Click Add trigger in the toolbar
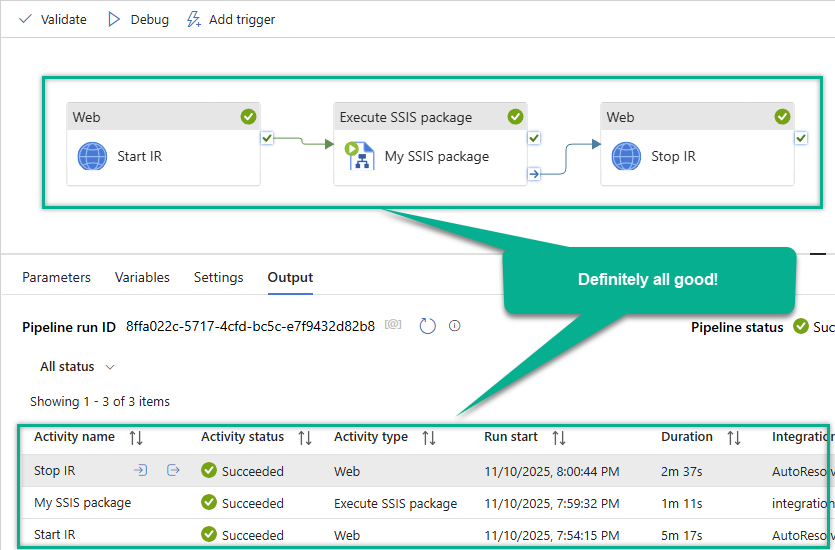This screenshot has height=550, width=835. [231, 19]
